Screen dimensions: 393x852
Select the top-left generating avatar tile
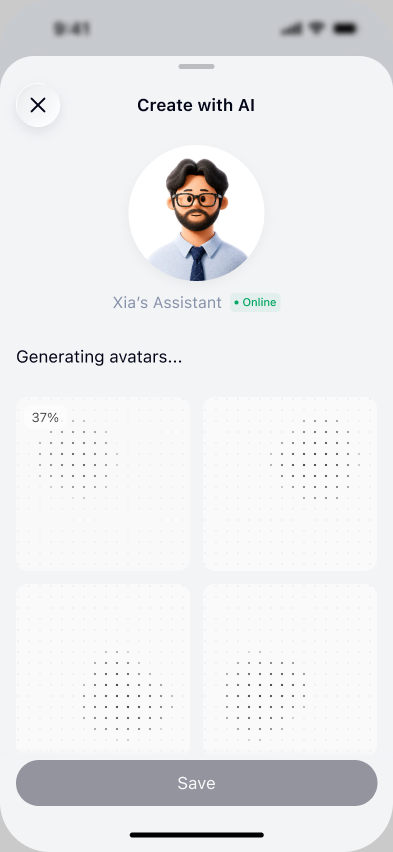tap(103, 484)
